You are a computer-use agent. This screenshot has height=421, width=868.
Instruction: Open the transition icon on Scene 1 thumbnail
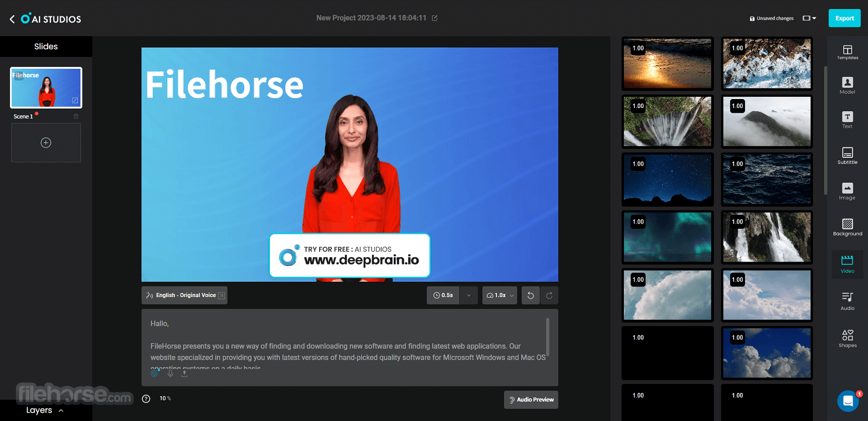pos(75,100)
